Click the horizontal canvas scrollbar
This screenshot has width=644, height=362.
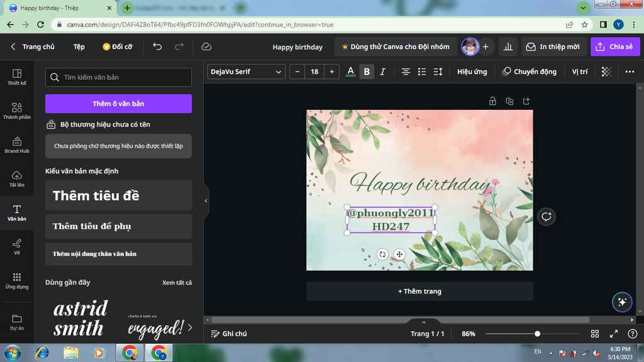pos(401,320)
